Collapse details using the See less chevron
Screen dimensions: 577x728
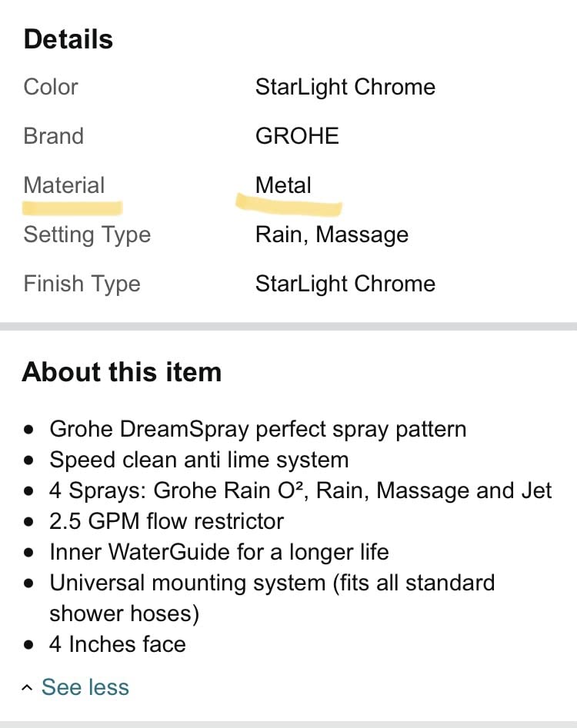point(26,686)
